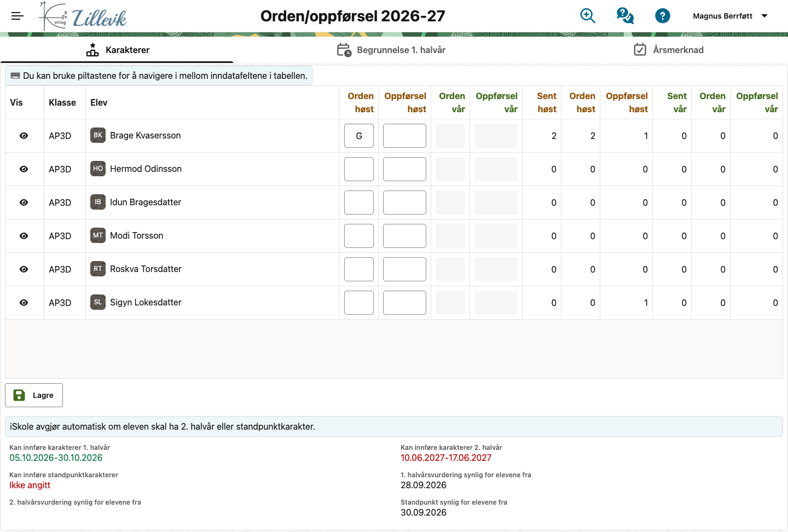Click Sigyn Lokesdatter's SL avatar badge
Viewport: 788px width, 532px height.
click(98, 302)
